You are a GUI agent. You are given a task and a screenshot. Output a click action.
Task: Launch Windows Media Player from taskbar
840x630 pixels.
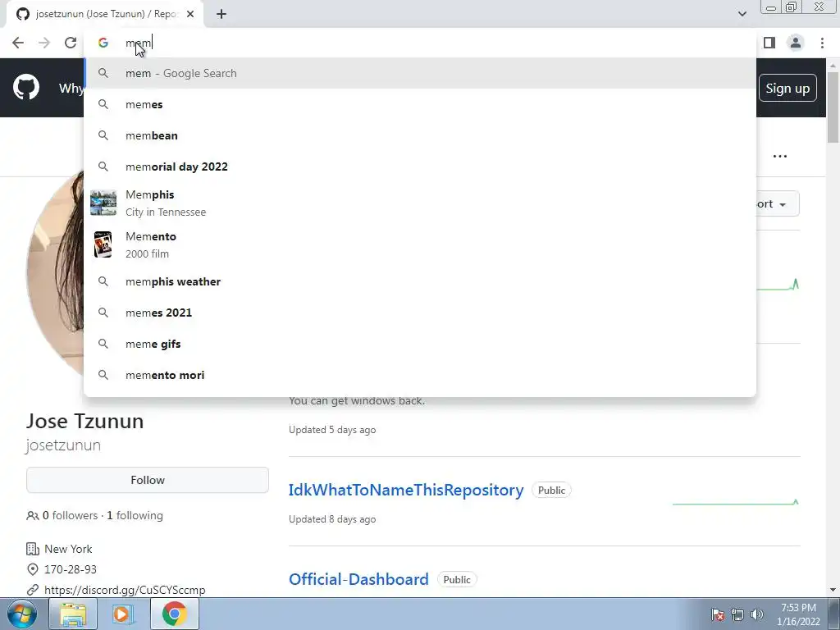(123, 614)
